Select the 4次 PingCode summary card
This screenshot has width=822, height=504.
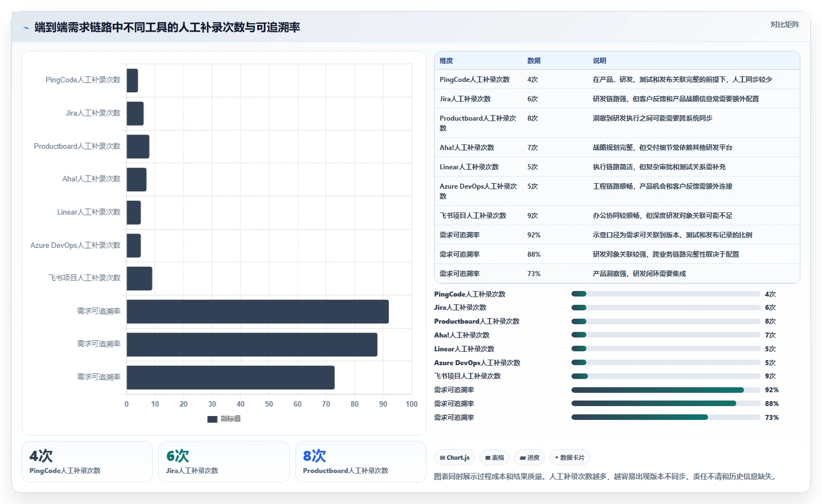(x=87, y=461)
